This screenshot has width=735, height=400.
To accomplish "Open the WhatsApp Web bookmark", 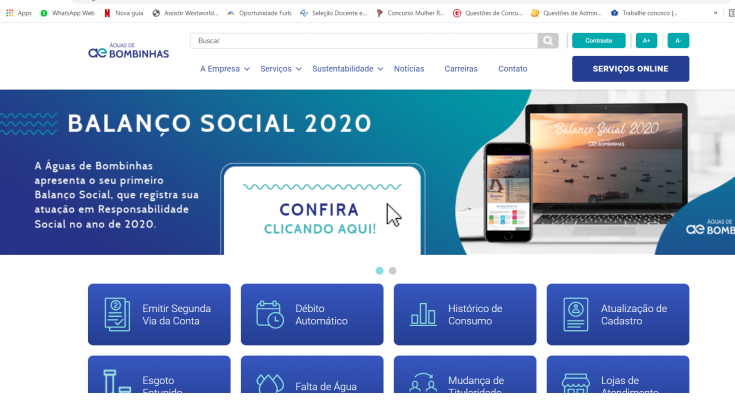I will coord(68,13).
